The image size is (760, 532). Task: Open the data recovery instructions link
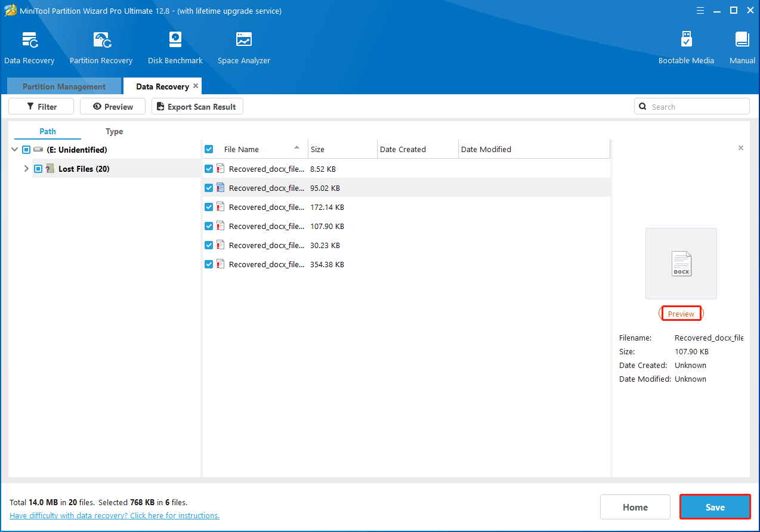pos(115,515)
